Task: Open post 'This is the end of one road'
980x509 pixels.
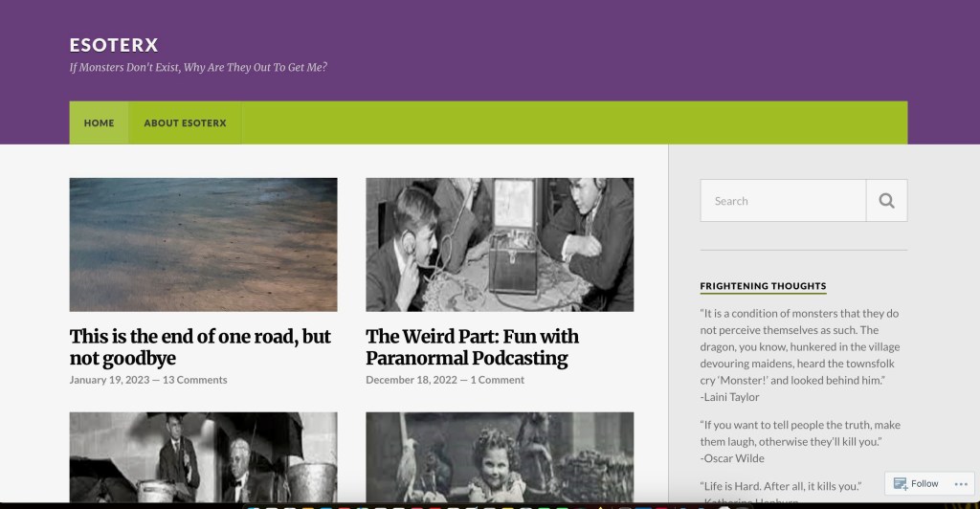Action: (x=200, y=347)
